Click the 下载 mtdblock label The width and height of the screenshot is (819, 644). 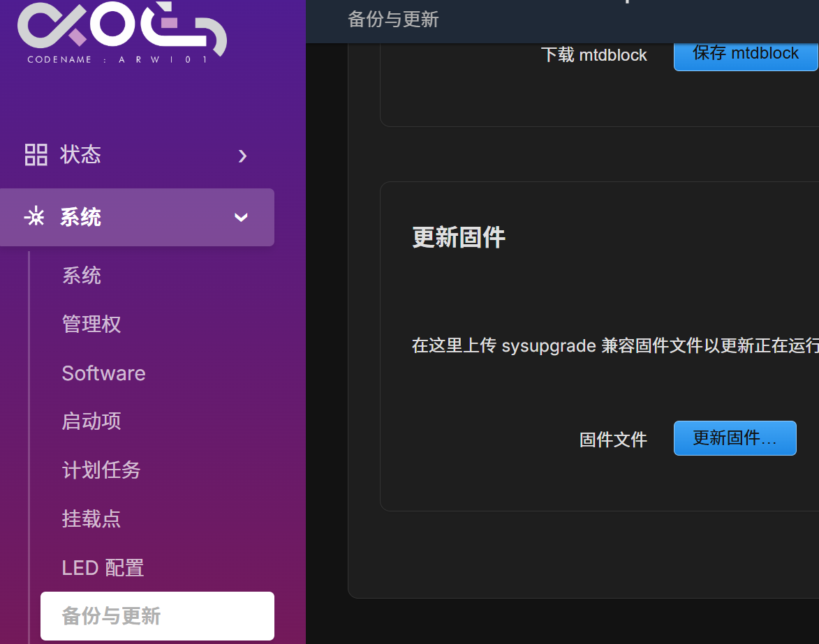[x=594, y=55]
